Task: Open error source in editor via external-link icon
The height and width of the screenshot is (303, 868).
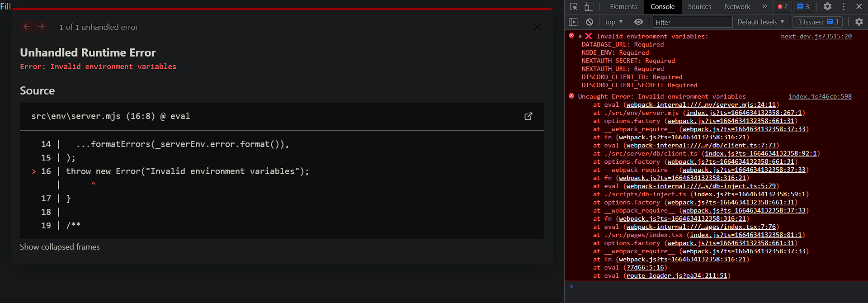Action: coord(528,116)
